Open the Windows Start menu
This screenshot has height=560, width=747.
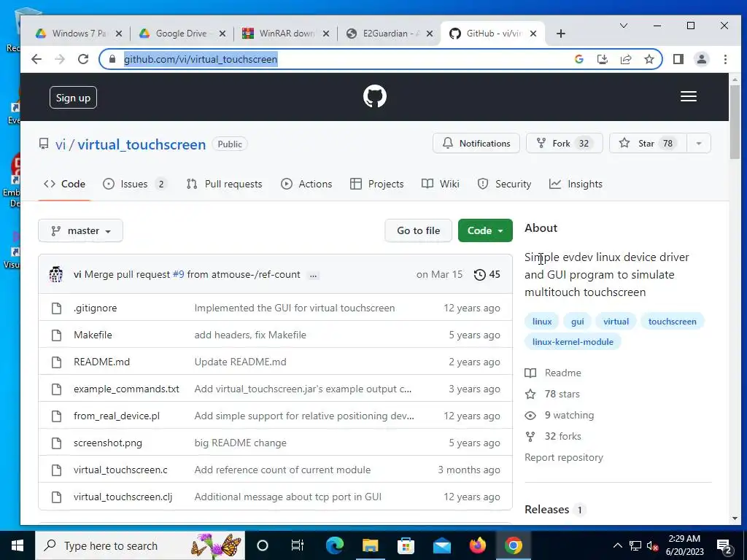(18, 545)
